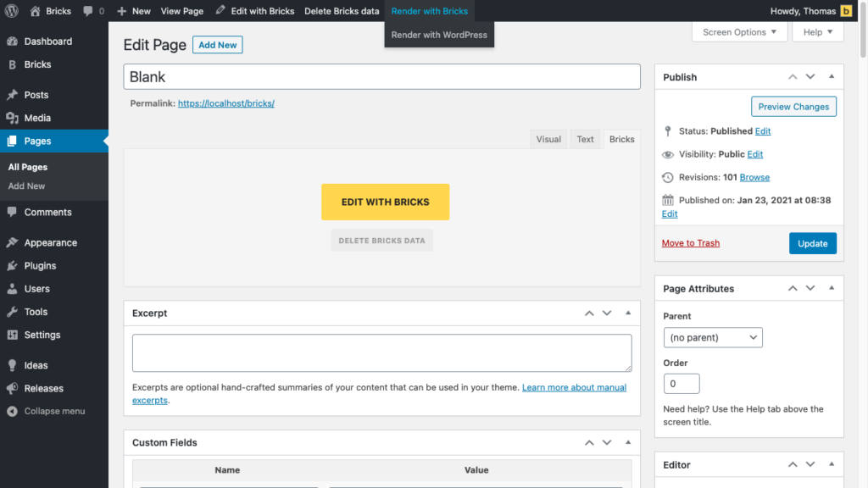Open the Parent page dropdown
Viewport: 868px width, 488px height.
coord(713,337)
